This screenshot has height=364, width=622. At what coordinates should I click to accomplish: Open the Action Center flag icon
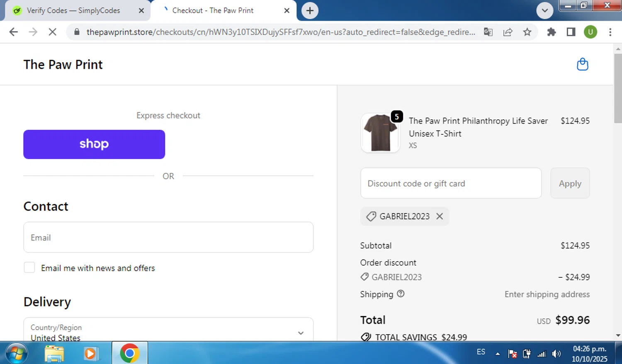pyautogui.click(x=513, y=354)
